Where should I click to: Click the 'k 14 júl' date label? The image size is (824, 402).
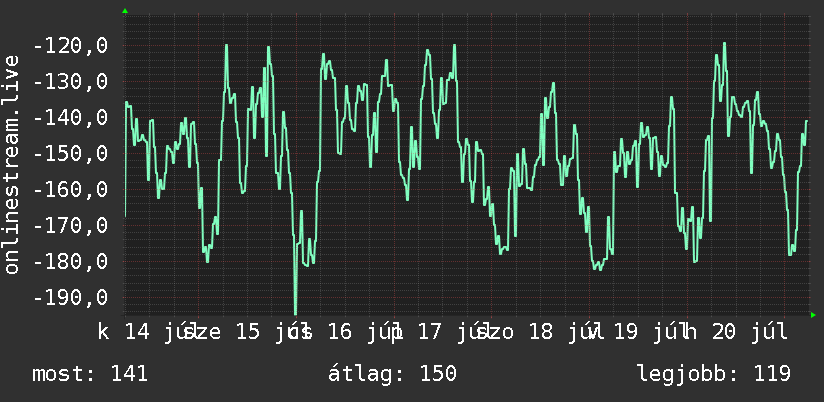pos(146,333)
